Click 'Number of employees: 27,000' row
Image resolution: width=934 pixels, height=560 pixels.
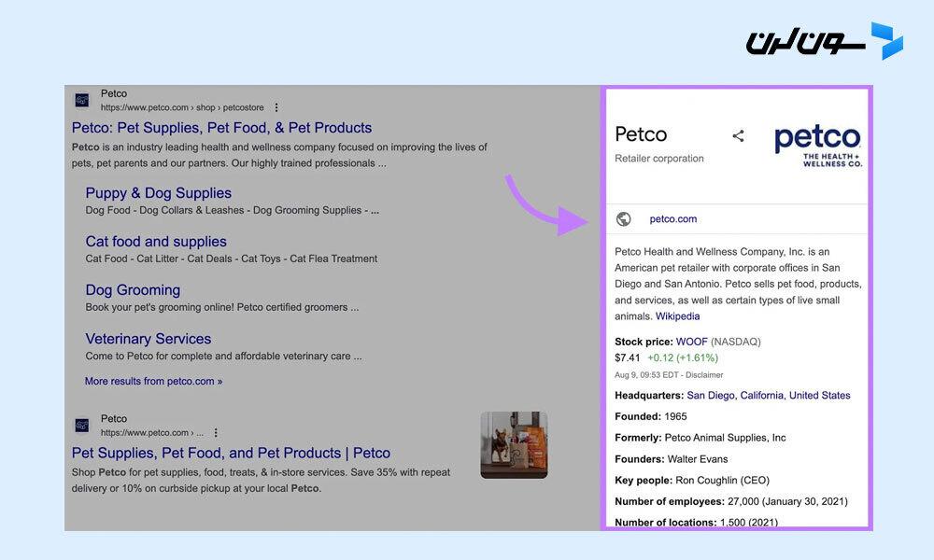coord(731,501)
